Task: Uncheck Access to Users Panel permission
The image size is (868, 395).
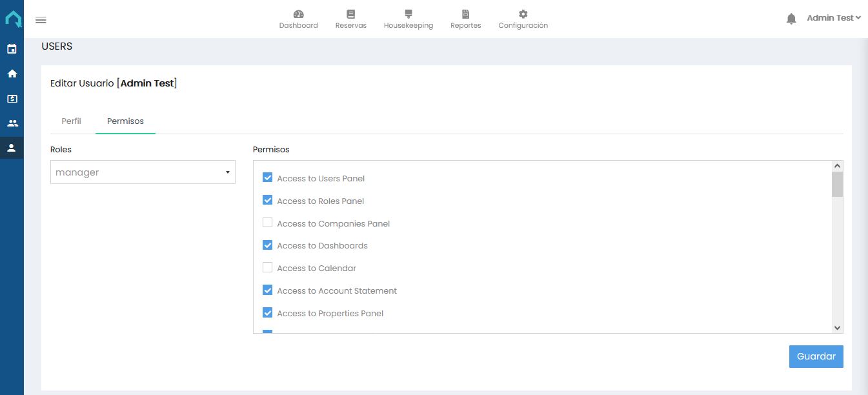Action: pos(268,177)
